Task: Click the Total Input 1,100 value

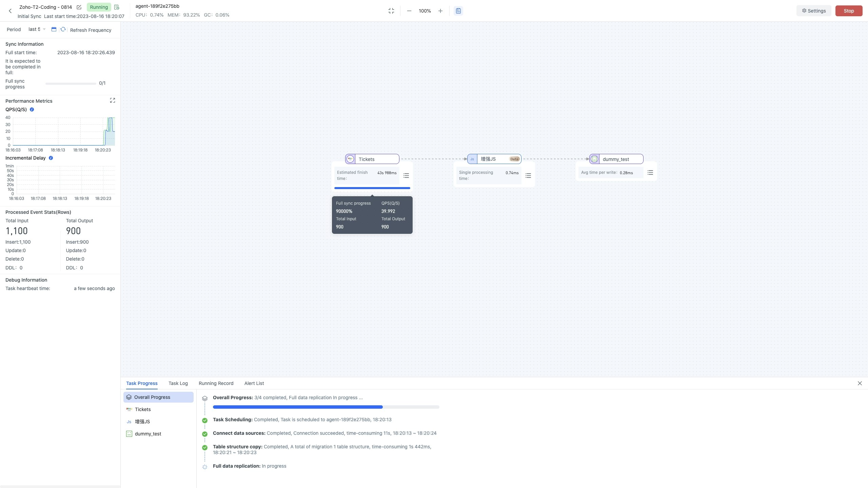Action: pyautogui.click(x=17, y=231)
